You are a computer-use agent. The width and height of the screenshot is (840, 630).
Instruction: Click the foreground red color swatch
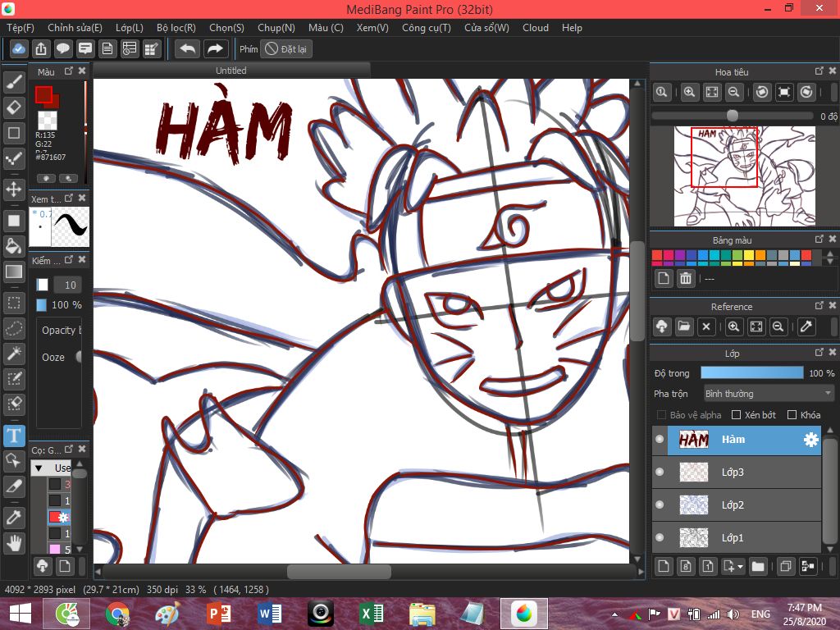coord(44,95)
